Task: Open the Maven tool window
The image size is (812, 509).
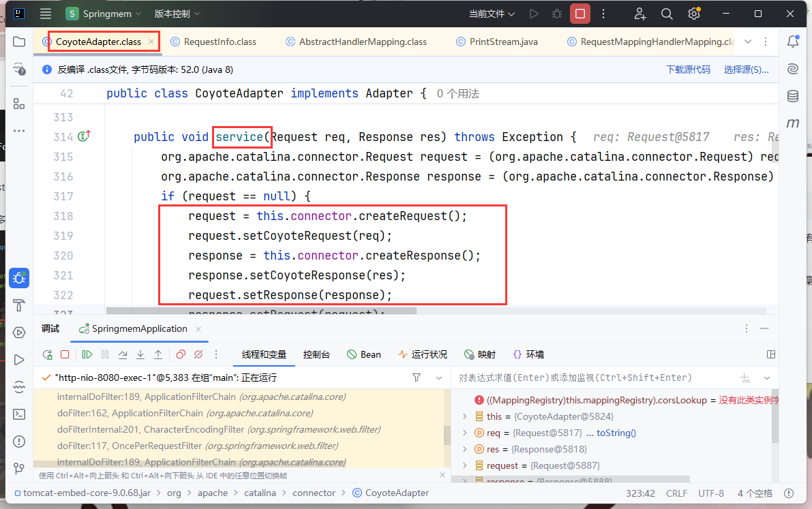Action: point(792,123)
